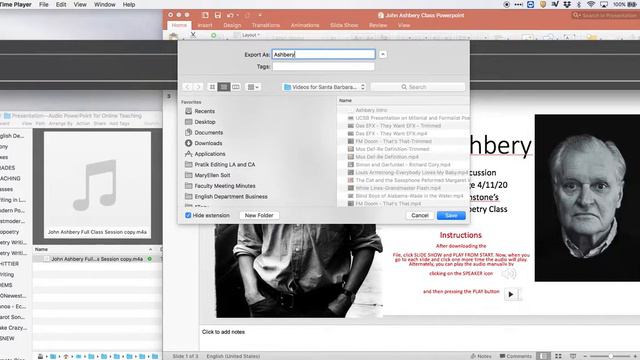Image resolution: width=640 pixels, height=360 pixels.
Task: Open Insert ribbon tab
Action: (204, 25)
